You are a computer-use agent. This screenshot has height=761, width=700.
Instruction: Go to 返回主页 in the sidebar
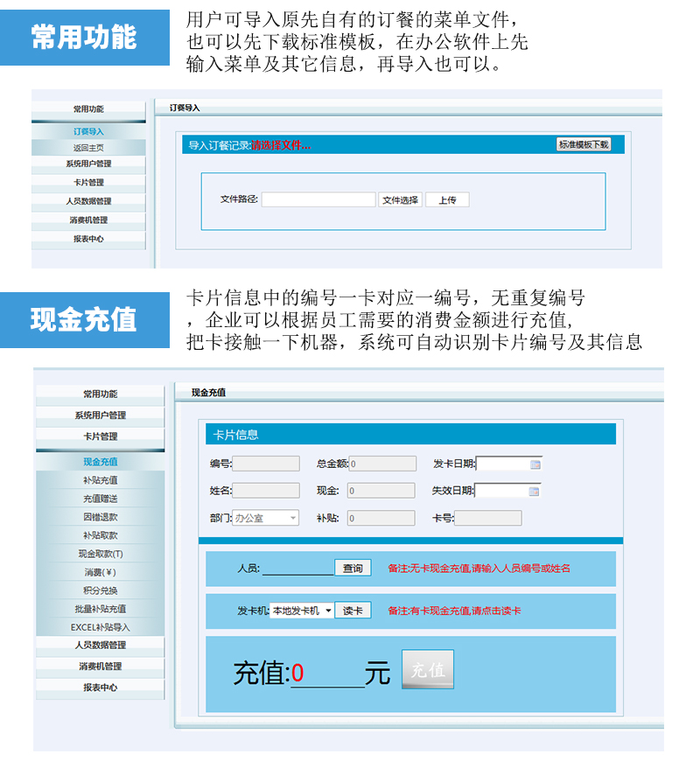[x=88, y=148]
